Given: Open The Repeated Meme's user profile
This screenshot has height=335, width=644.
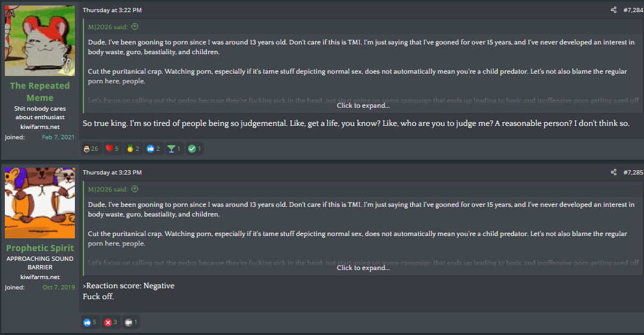Looking at the screenshot, I should pyautogui.click(x=40, y=92).
